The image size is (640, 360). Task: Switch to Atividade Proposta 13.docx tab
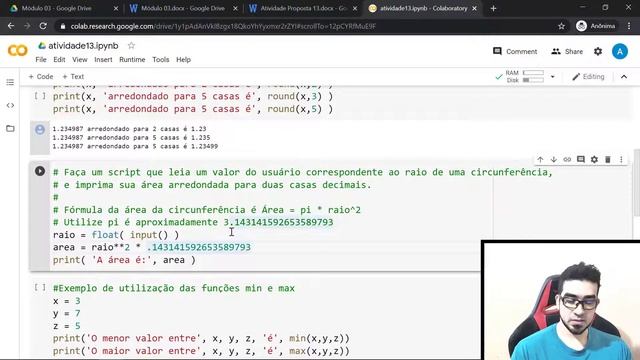[x=302, y=8]
